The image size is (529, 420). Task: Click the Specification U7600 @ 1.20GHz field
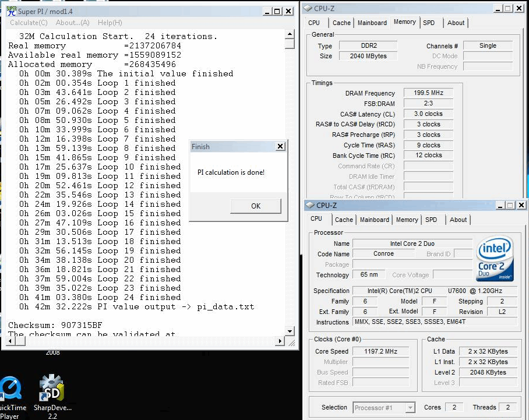[435, 291]
